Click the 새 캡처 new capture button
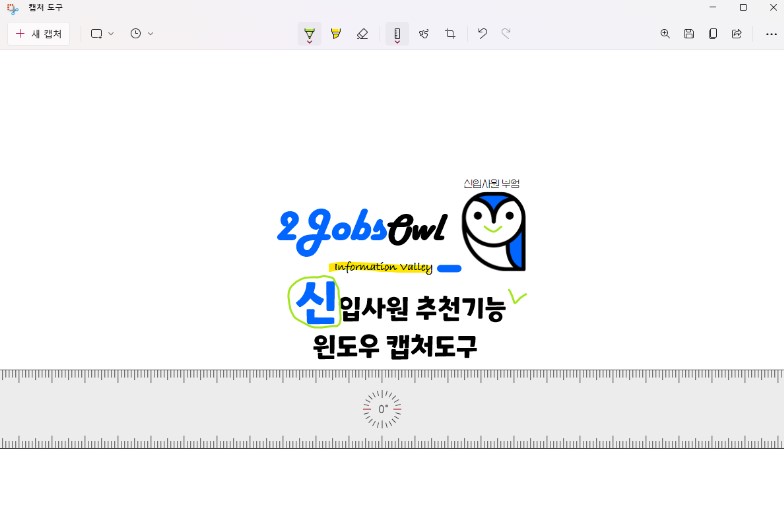 pos(38,34)
